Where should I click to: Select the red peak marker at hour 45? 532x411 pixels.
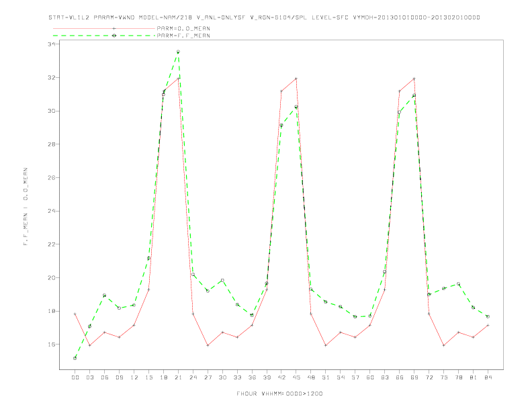[296, 79]
